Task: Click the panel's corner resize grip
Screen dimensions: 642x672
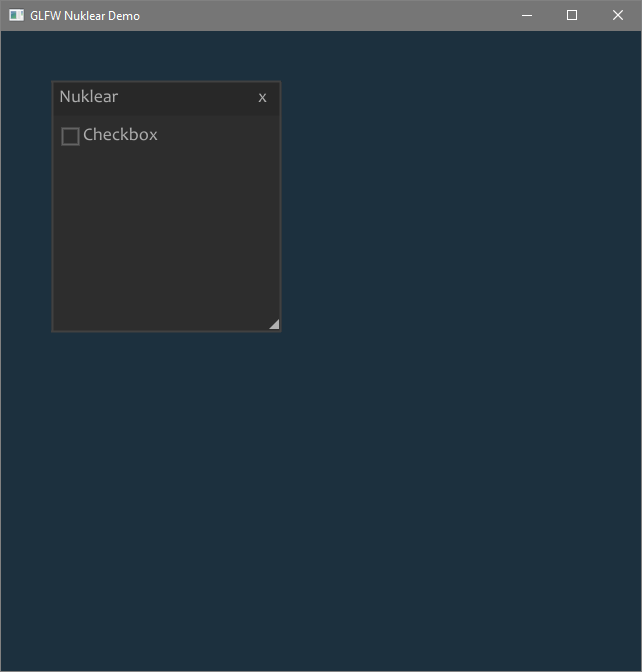Action: [x=274, y=324]
